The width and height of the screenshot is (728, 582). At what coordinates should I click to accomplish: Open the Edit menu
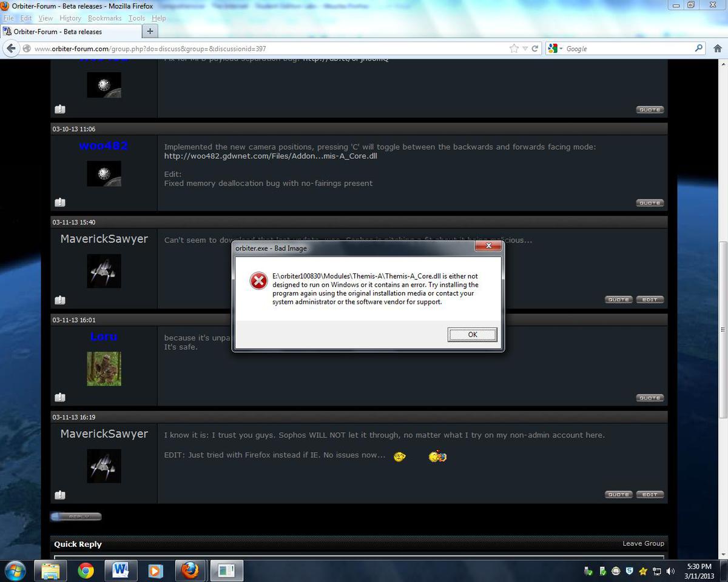[26, 18]
